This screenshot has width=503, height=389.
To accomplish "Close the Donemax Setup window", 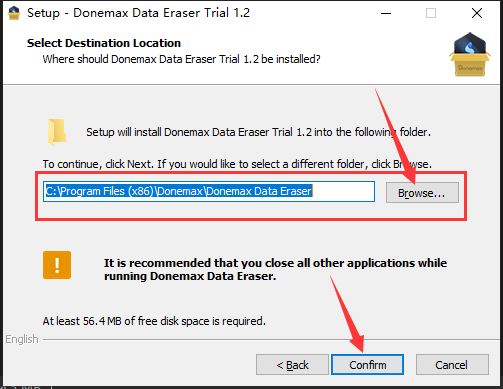I will point(477,13).
